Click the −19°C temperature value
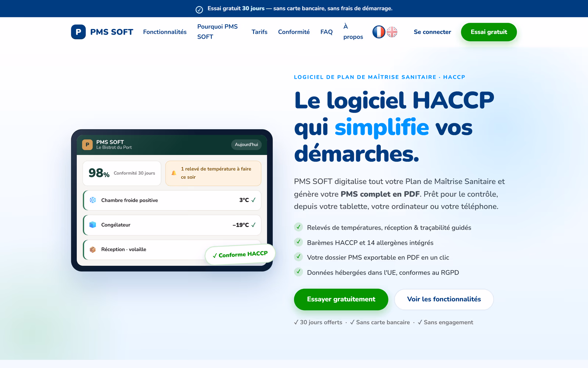Screen dimensions: 588x368 (241, 225)
